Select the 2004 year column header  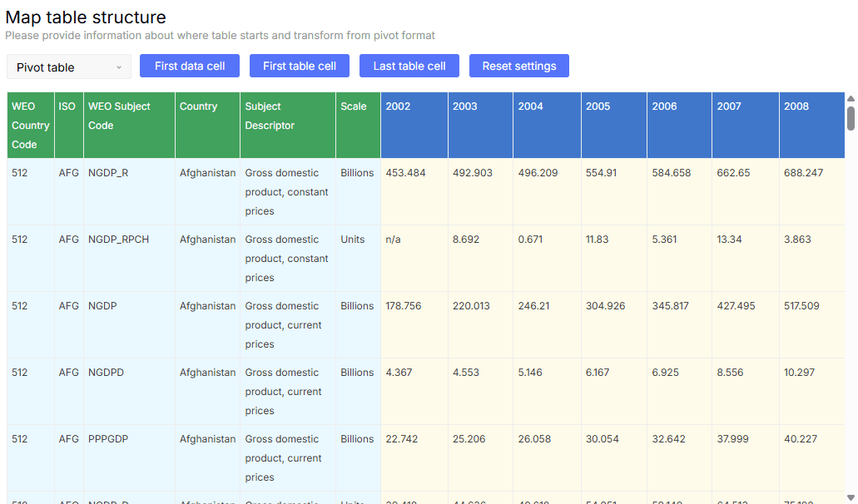pyautogui.click(x=548, y=126)
